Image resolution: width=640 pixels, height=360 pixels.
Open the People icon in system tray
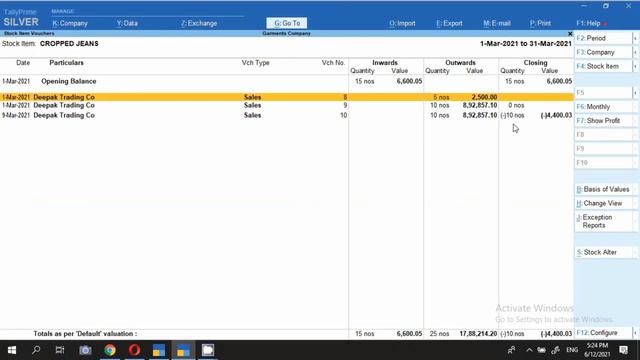511,350
